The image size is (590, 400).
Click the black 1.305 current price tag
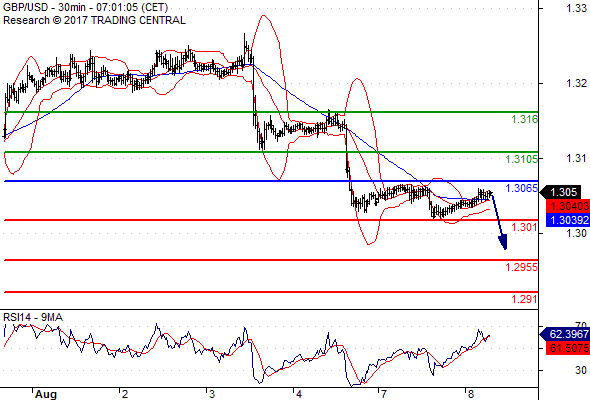(560, 192)
